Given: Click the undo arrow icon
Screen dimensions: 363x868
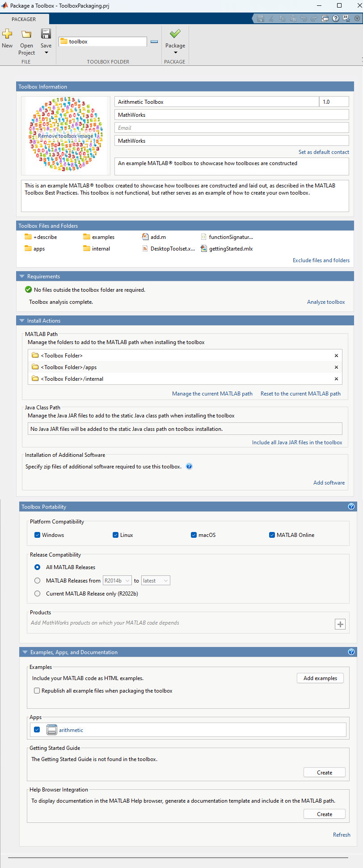Looking at the screenshot, I should coord(304,18).
